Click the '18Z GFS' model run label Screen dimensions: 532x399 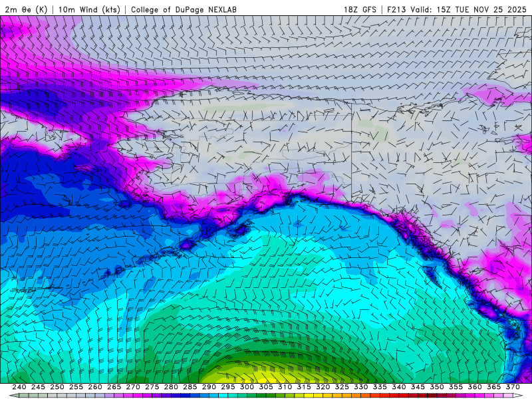360,9
